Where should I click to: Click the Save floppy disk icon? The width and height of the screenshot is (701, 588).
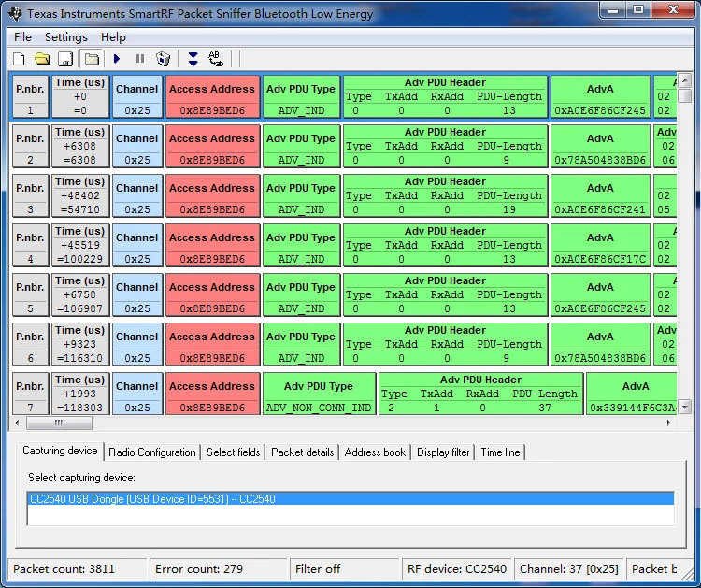(65, 59)
